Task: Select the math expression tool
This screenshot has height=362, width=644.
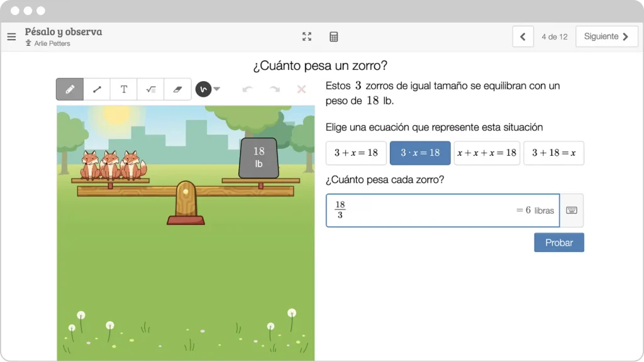Action: click(x=151, y=89)
